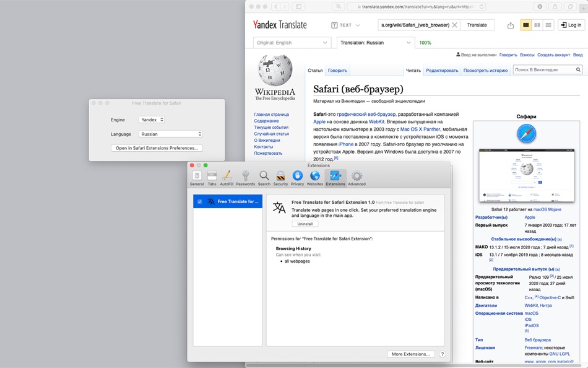The height and width of the screenshot is (368, 588).
Task: Open a new tab with plus button
Action: coord(584,8)
